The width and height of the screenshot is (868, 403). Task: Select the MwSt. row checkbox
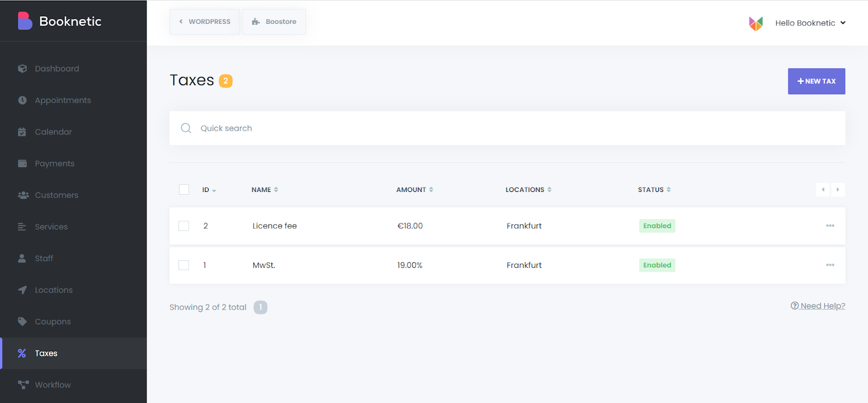[x=184, y=265]
